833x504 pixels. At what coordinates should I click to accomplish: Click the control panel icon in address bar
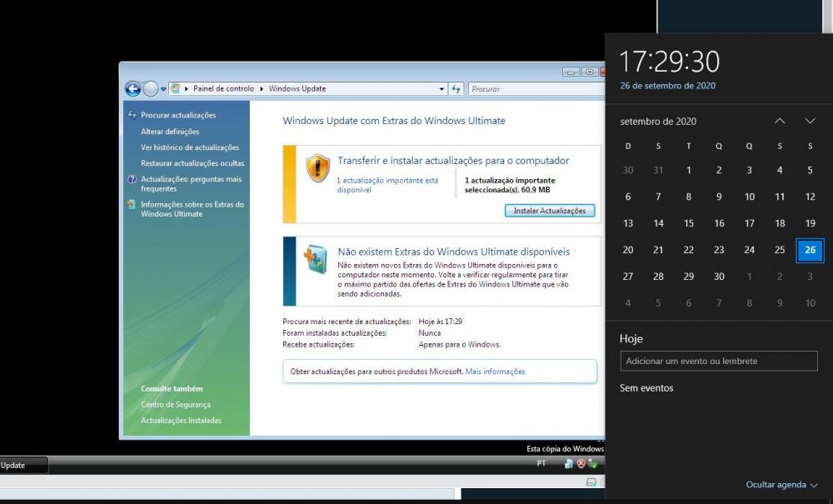pos(176,88)
